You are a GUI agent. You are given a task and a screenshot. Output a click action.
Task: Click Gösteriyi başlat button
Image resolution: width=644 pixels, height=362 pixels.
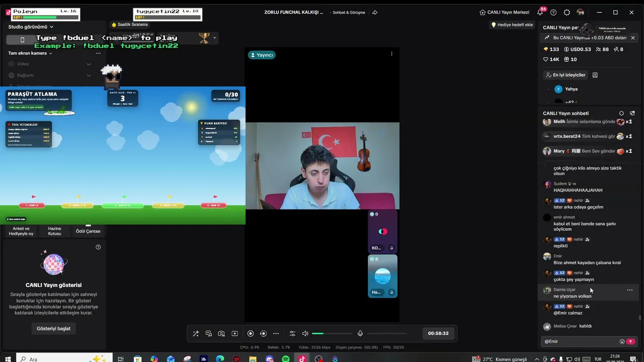point(53,328)
